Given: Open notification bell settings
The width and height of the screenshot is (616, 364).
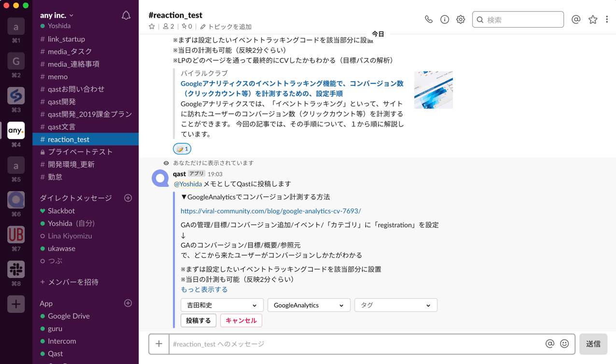Looking at the screenshot, I should (126, 16).
